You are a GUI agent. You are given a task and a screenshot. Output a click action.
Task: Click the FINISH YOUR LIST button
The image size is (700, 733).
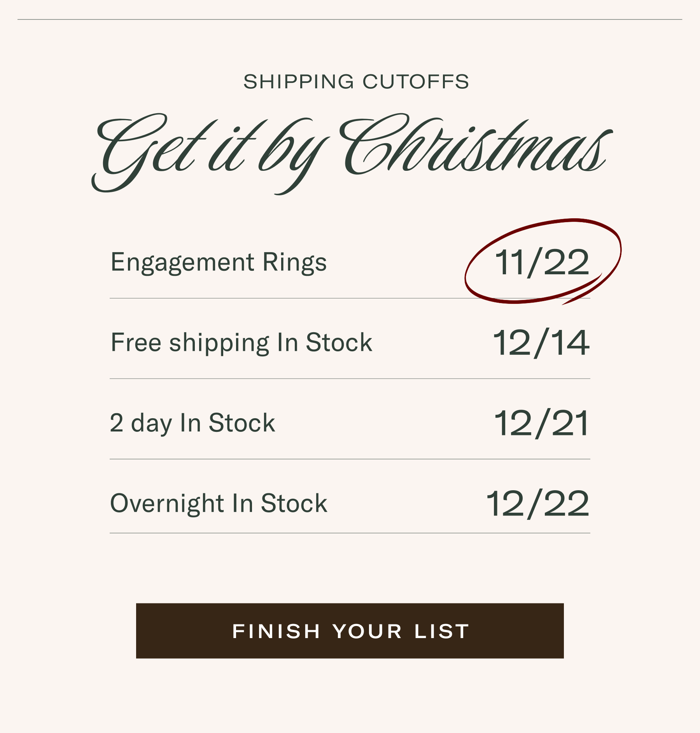tap(350, 631)
